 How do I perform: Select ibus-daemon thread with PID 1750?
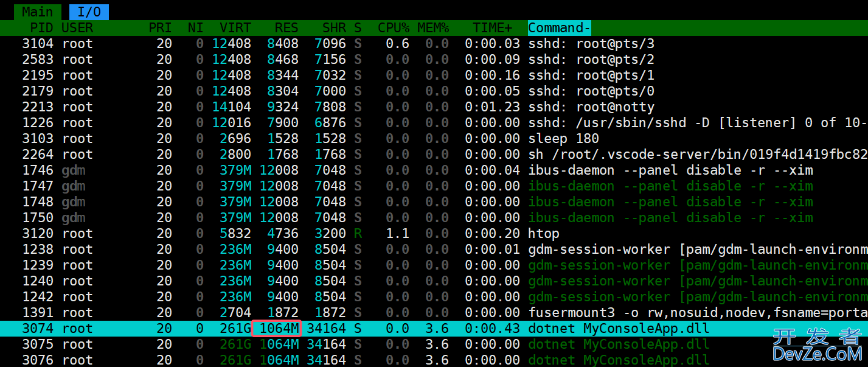(x=434, y=218)
